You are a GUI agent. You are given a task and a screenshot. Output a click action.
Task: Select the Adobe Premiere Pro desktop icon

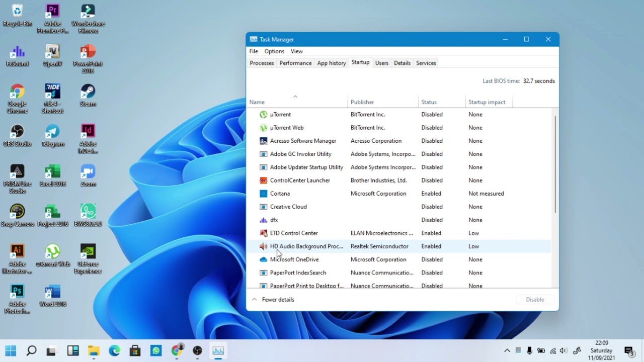pyautogui.click(x=52, y=19)
